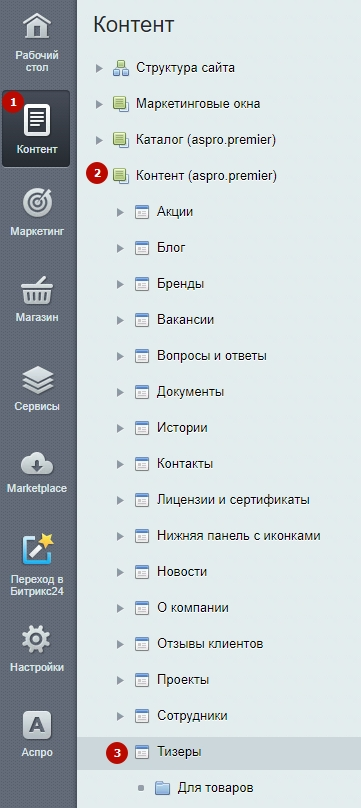Expand the Маркетинговые окна arrow

pyautogui.click(x=99, y=104)
